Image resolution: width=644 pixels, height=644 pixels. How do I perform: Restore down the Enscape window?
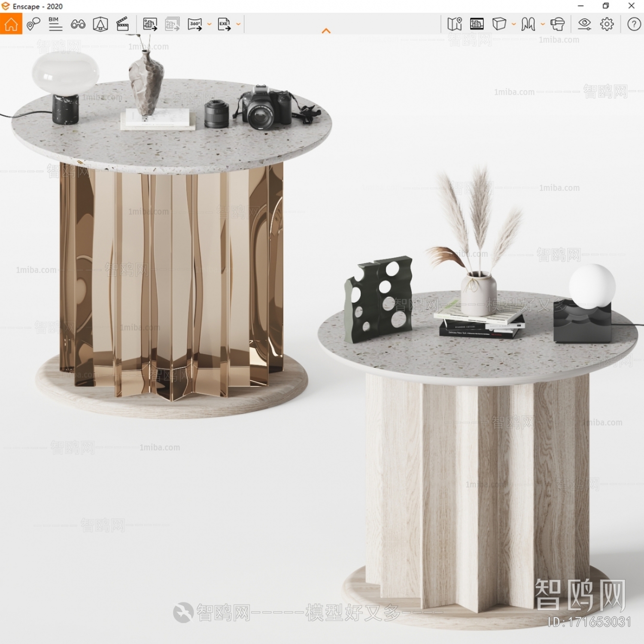[x=606, y=6]
